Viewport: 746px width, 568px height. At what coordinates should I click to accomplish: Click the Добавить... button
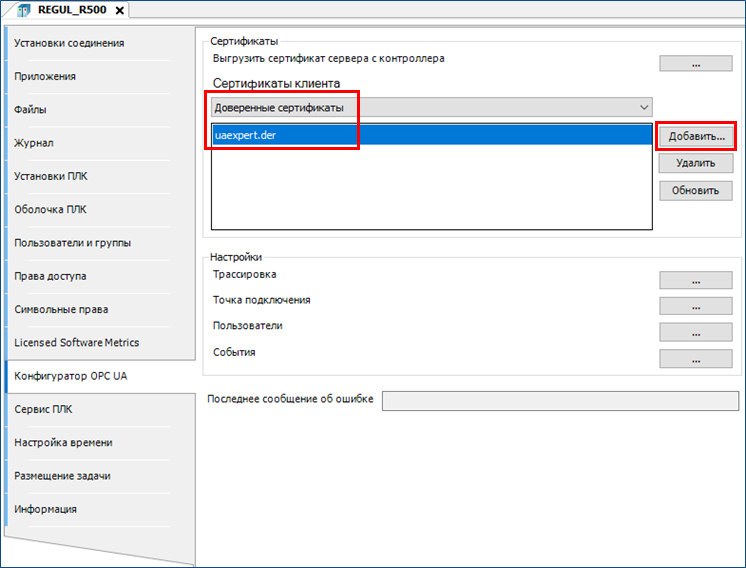(x=696, y=135)
